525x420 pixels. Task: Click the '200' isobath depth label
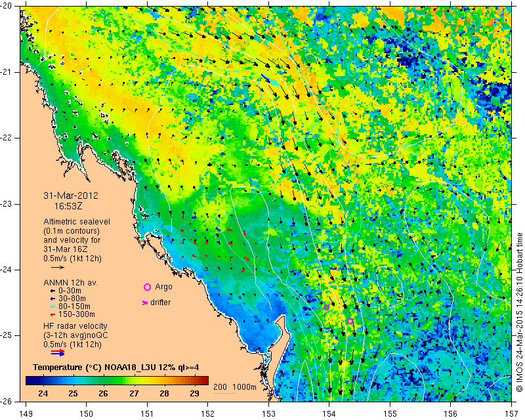(220, 387)
